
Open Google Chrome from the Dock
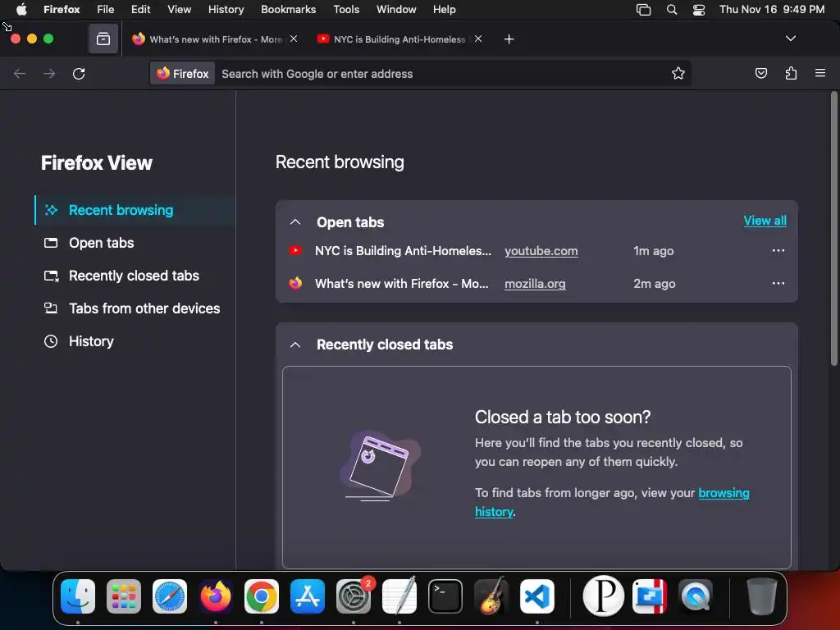[x=262, y=596]
